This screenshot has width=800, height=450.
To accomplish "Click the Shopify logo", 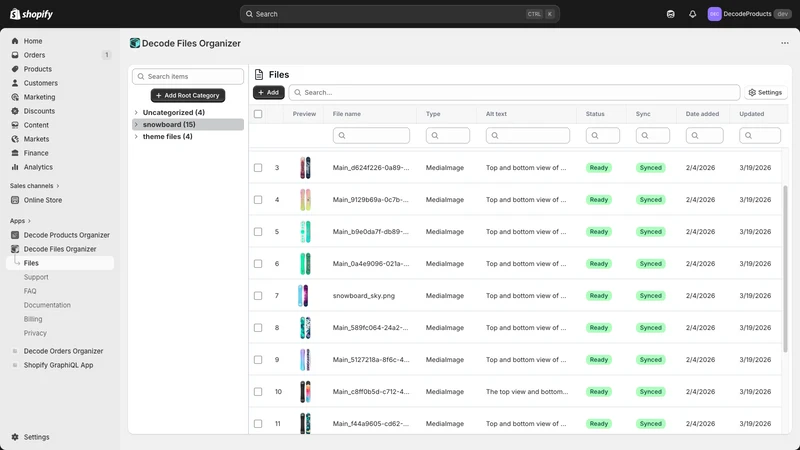I will coord(31,14).
